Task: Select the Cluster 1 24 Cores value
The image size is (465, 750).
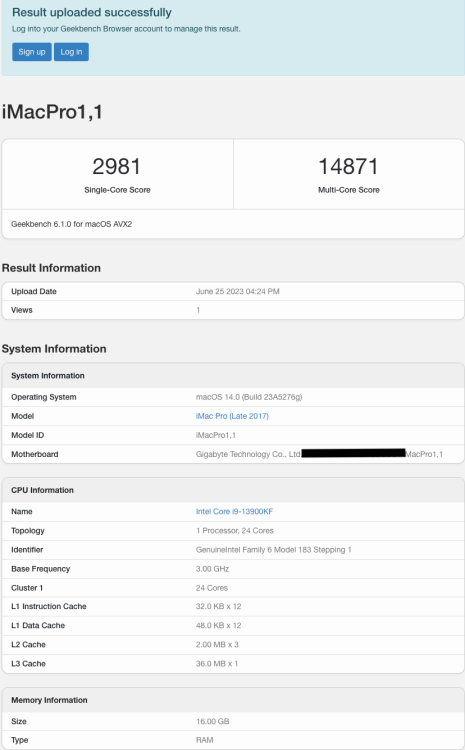Action: [x=211, y=588]
